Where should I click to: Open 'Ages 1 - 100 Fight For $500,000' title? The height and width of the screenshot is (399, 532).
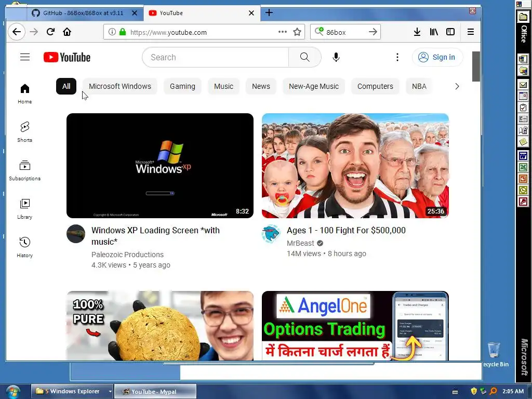click(x=346, y=230)
